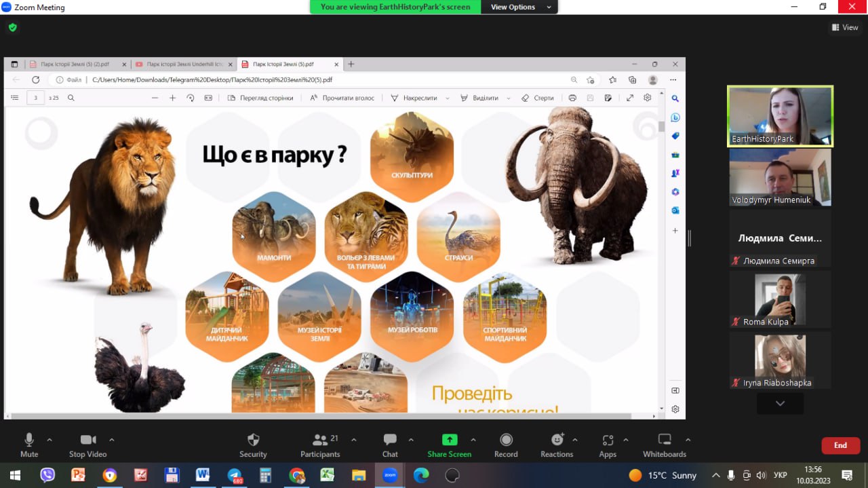Open the Participants list
Image resolution: width=868 pixels, height=488 pixels.
tap(319, 440)
